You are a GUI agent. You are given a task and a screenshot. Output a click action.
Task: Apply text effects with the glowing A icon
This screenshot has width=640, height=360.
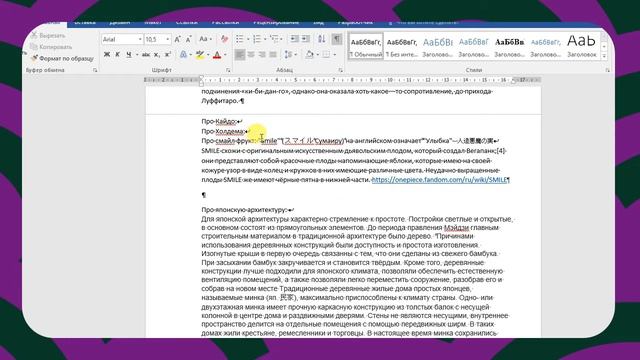click(183, 54)
